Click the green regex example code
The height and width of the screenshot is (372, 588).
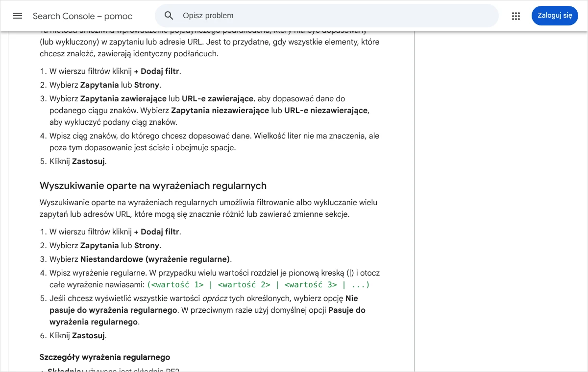(x=258, y=284)
